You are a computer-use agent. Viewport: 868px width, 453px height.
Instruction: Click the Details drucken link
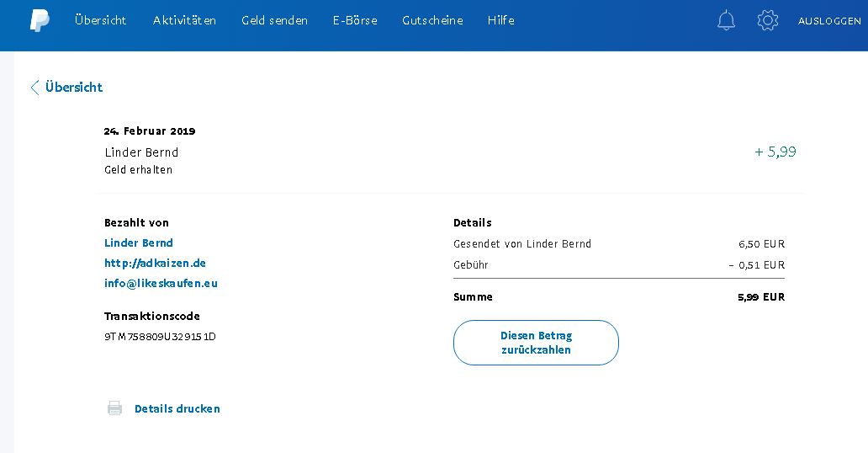[x=177, y=408]
